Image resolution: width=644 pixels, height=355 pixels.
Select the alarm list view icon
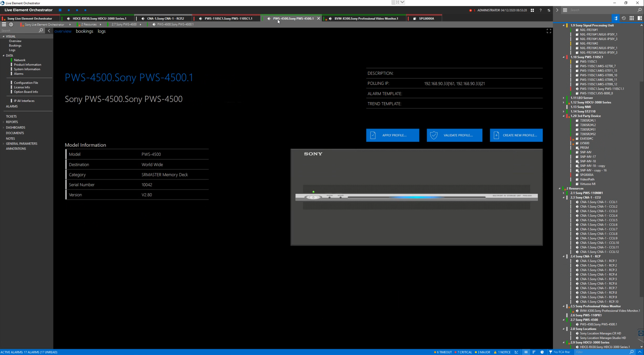pos(526,352)
